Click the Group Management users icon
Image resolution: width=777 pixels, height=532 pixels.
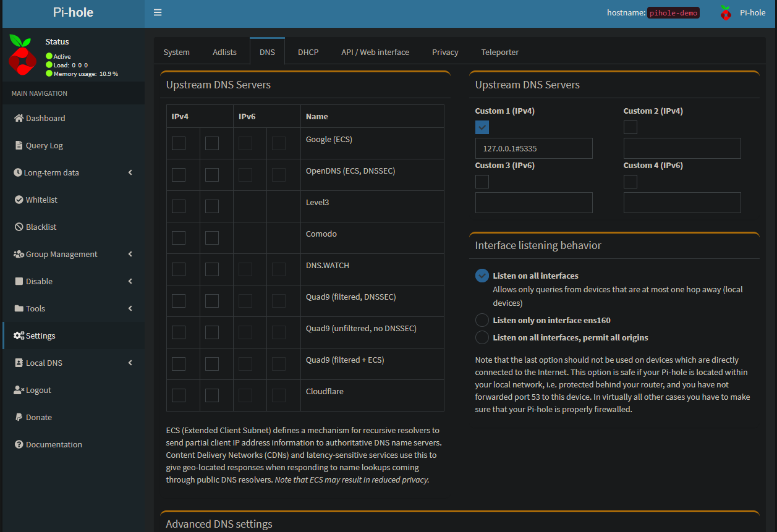coord(19,254)
